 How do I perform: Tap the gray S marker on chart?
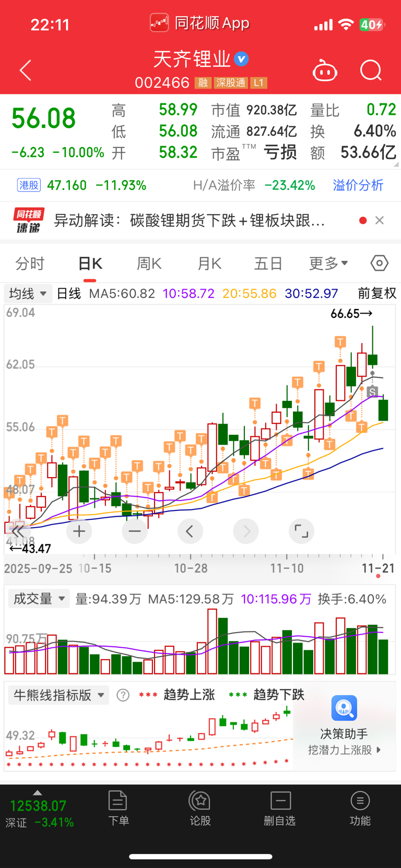(372, 391)
